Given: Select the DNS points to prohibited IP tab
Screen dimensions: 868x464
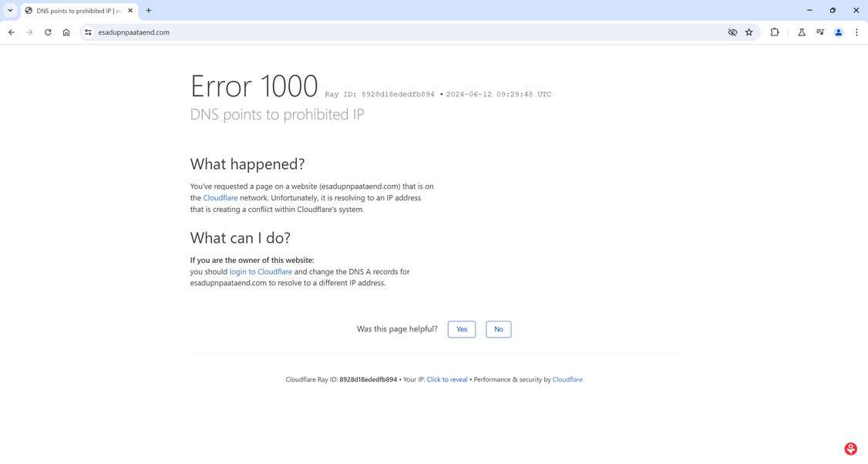Looking at the screenshot, I should [79, 11].
